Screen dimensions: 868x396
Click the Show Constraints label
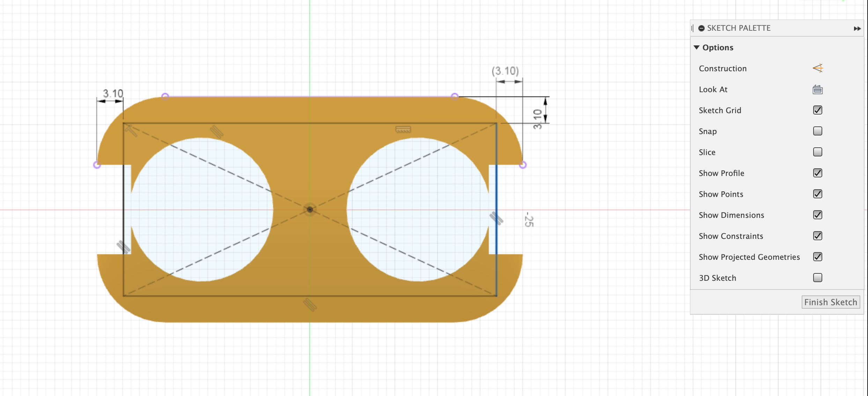pos(731,236)
